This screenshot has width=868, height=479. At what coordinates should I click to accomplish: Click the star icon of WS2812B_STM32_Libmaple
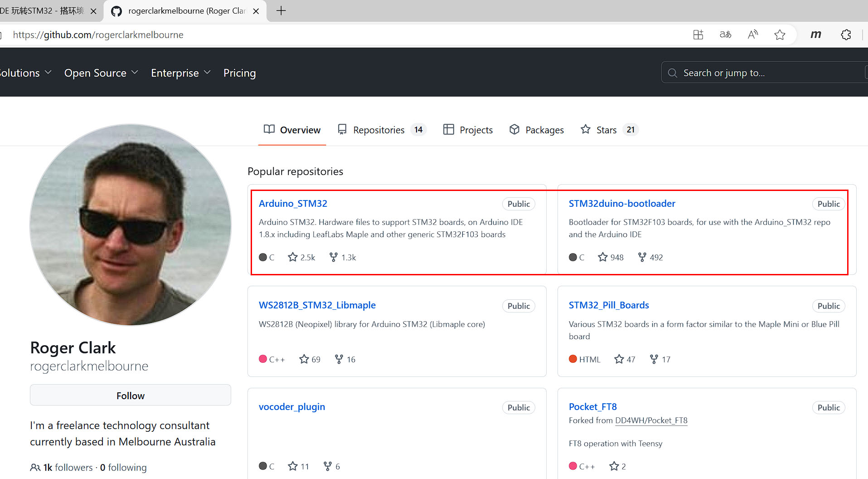point(304,359)
